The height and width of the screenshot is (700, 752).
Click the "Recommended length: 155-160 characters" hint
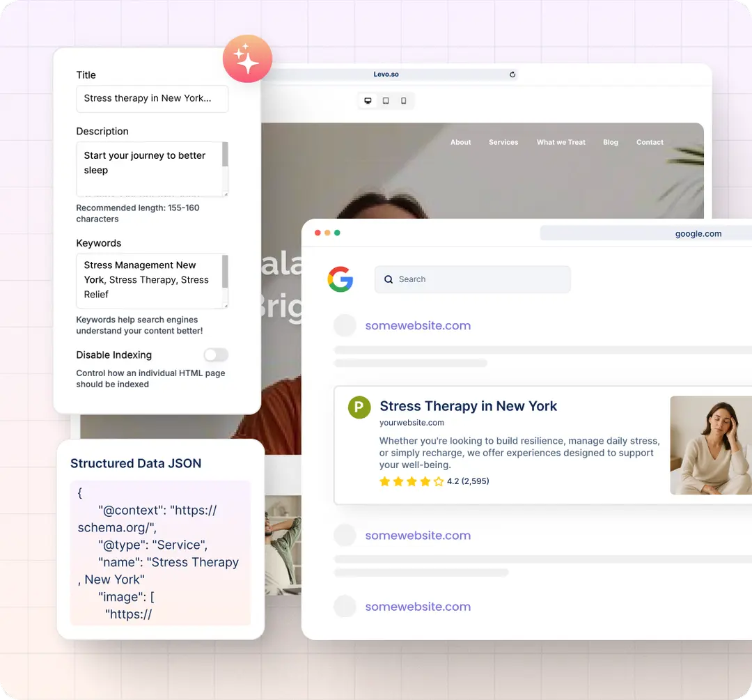point(138,214)
